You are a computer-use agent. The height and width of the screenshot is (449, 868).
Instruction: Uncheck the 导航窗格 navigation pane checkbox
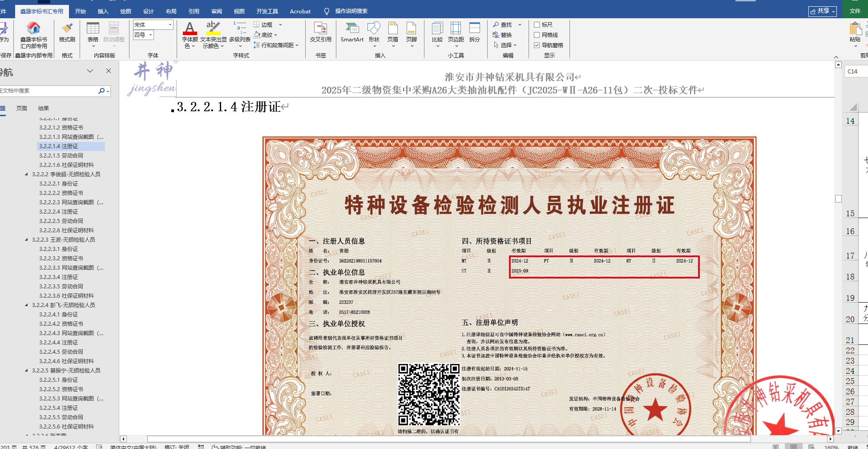537,45
